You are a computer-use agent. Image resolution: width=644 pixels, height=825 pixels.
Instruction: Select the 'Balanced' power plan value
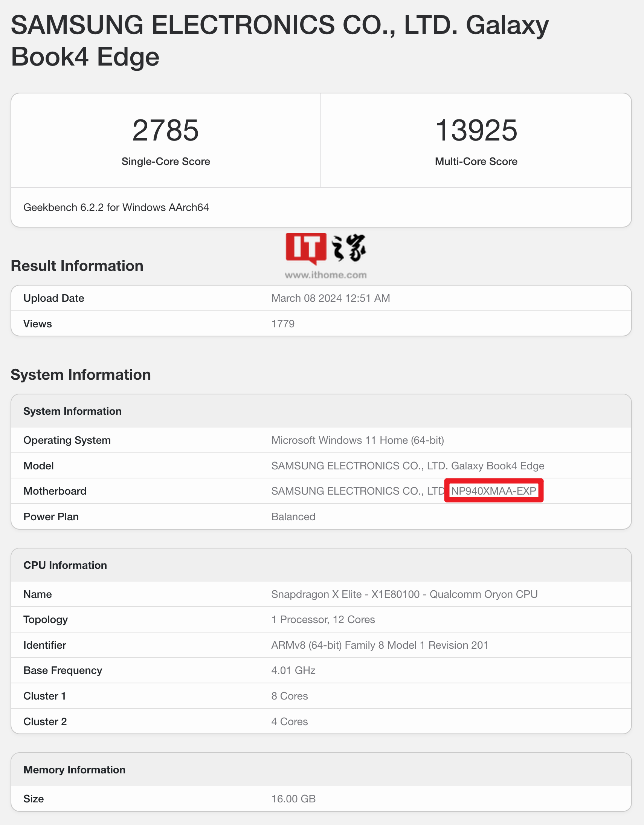293,517
